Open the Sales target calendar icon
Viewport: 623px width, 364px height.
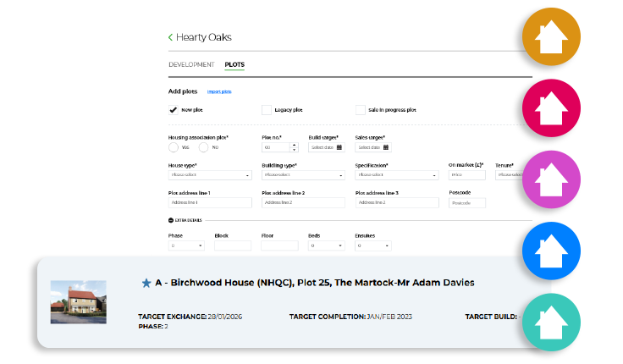click(x=385, y=147)
